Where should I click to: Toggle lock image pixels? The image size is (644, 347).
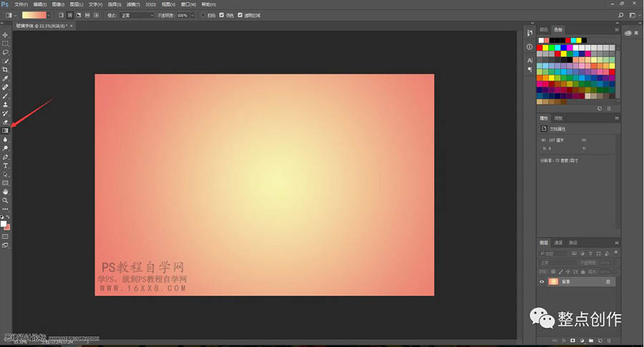561,272
